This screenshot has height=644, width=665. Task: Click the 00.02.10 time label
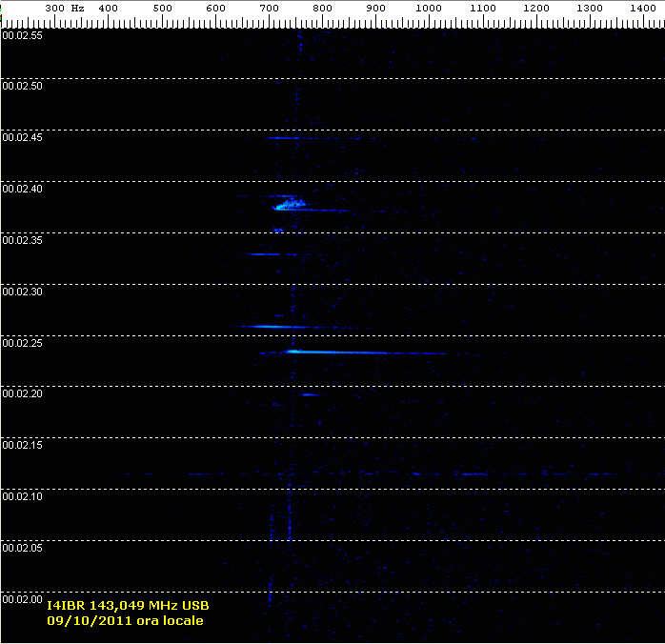coord(23,497)
